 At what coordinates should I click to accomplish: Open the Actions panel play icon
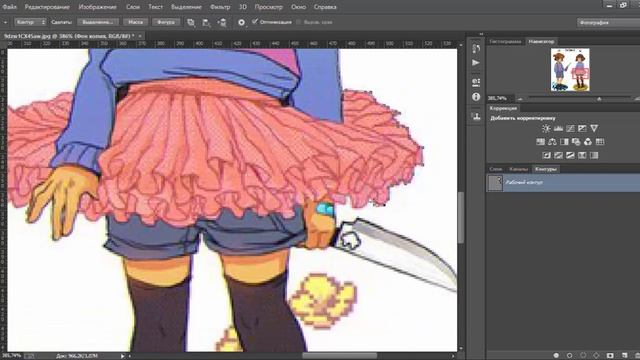tap(476, 63)
